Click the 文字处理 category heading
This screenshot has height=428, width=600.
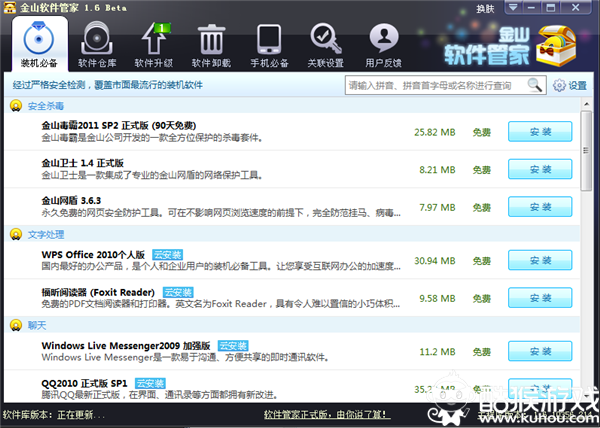46,234
